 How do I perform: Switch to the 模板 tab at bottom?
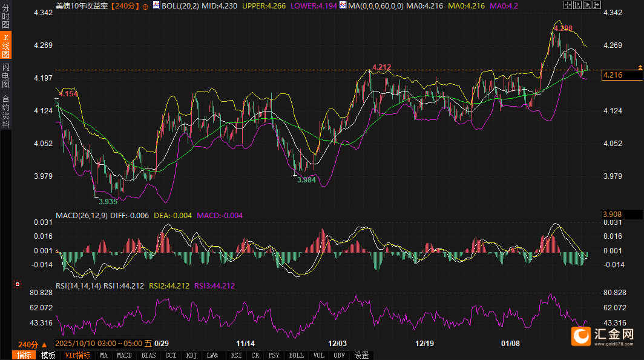48,355
